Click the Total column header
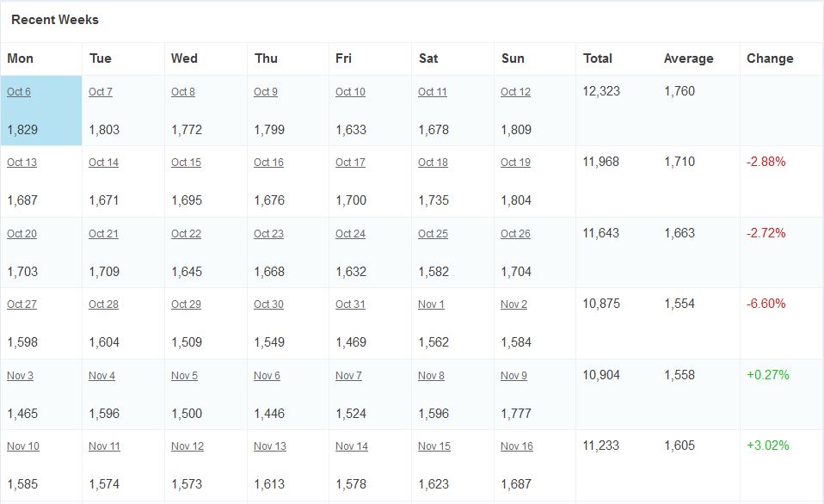The width and height of the screenshot is (824, 504). (598, 58)
